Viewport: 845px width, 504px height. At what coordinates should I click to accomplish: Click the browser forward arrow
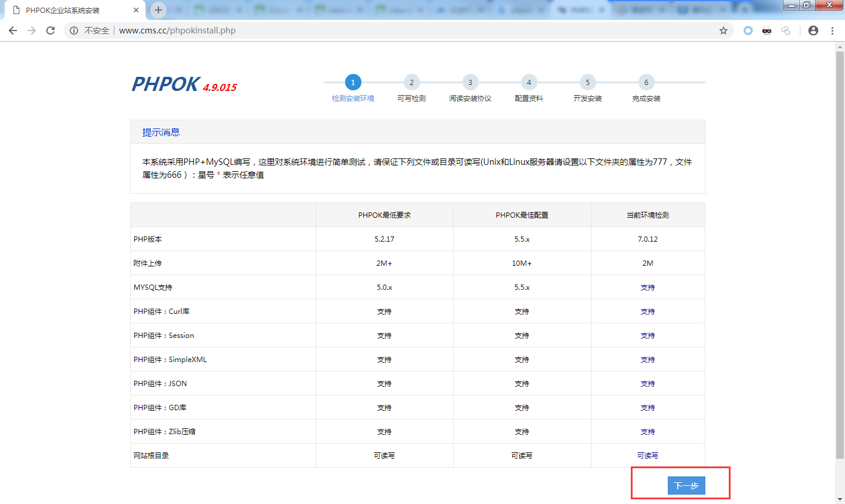click(x=32, y=31)
